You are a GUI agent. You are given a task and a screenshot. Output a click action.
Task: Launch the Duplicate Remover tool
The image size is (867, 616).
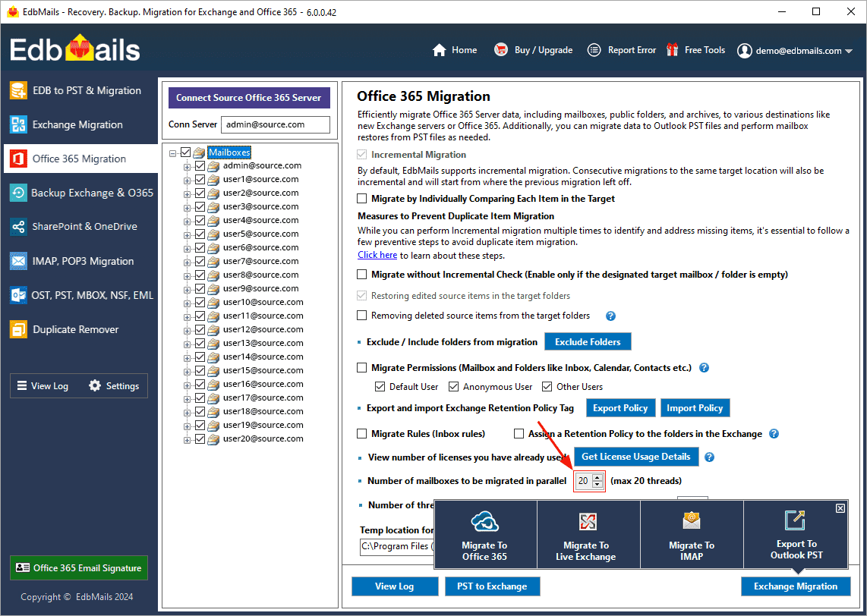81,328
